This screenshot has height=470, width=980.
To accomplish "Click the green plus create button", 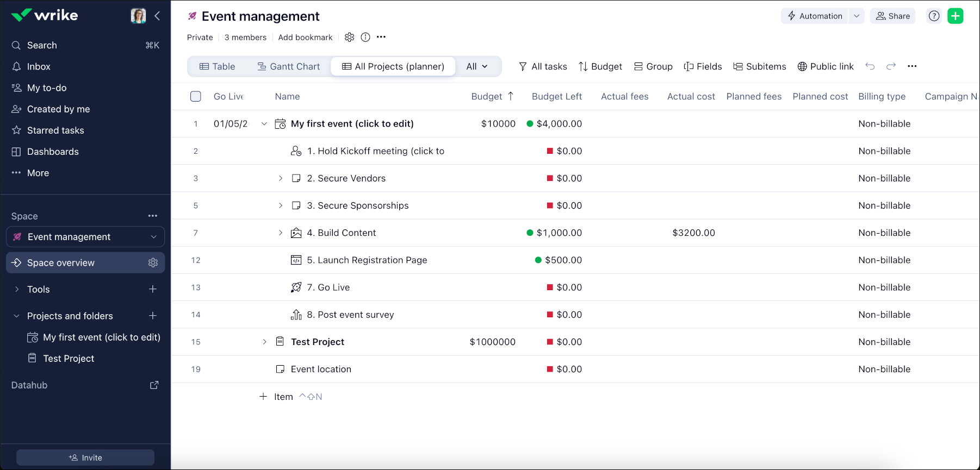I will point(955,16).
